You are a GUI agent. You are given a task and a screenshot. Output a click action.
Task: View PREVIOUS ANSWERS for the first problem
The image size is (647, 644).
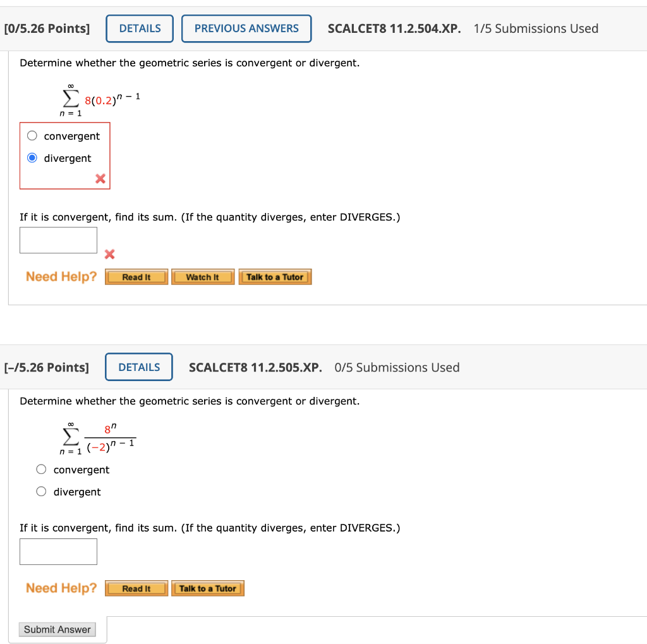[x=246, y=28]
